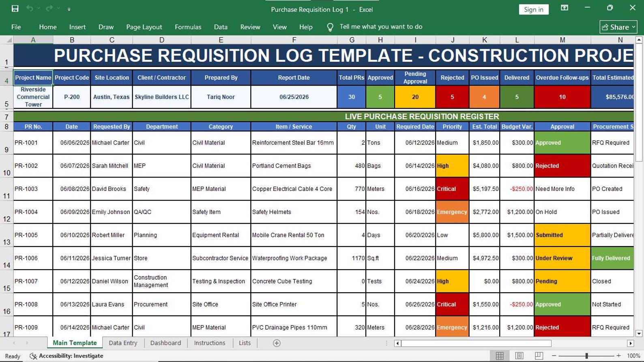
Task: Click horizontal scrollbar right arrow
Action: tap(630, 343)
